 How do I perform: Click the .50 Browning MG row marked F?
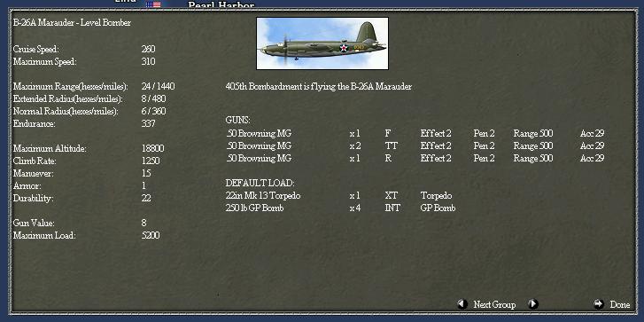point(415,133)
